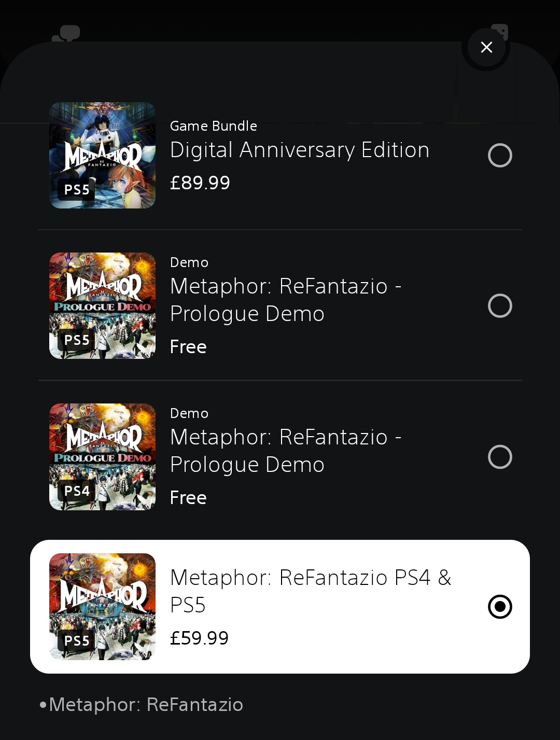The image size is (560, 740).
Task: Tap the PS5 badge on the PS5 Prologue Demo art
Action: click(x=77, y=340)
